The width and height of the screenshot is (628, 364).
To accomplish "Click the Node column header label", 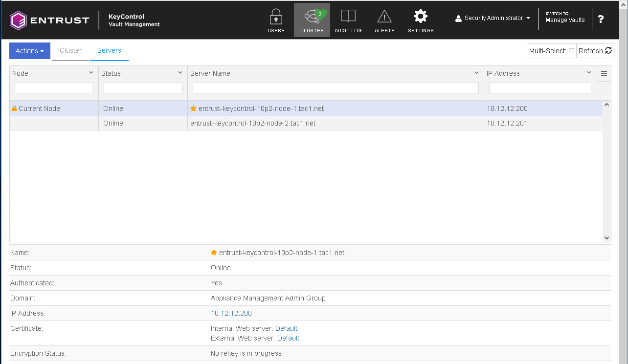I will 20,73.
